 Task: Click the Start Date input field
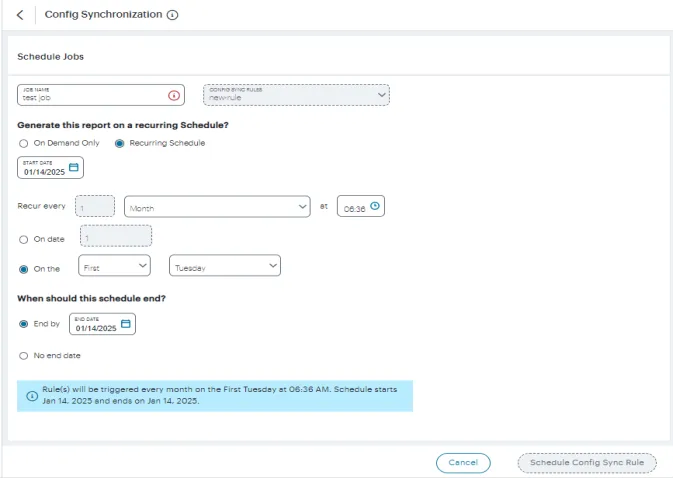pos(50,167)
